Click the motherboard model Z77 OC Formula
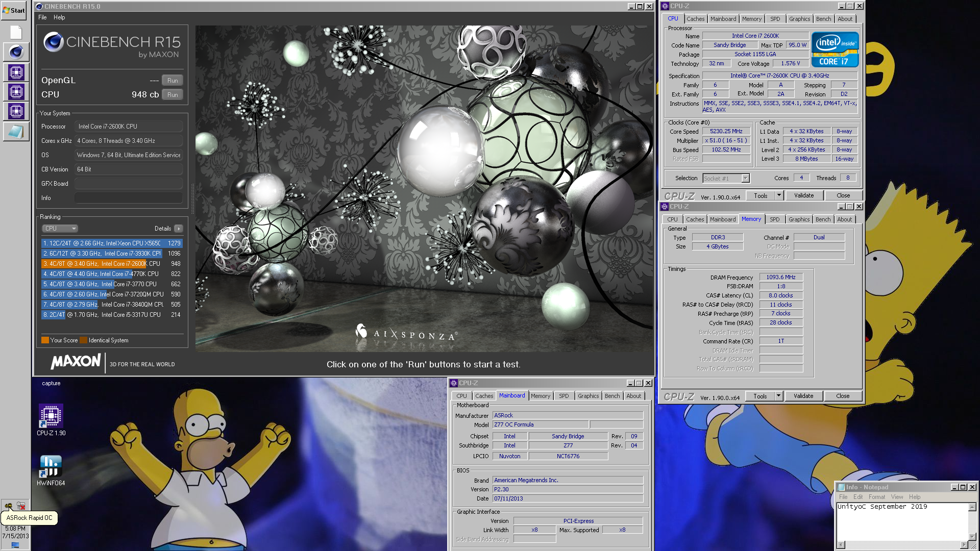This screenshot has height=551, width=980. click(x=541, y=424)
